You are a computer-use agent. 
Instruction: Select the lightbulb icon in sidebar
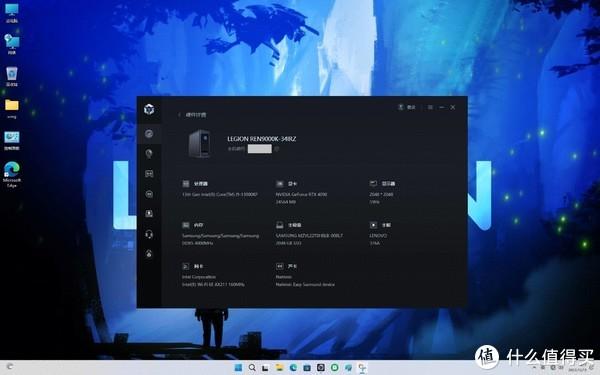click(x=149, y=153)
